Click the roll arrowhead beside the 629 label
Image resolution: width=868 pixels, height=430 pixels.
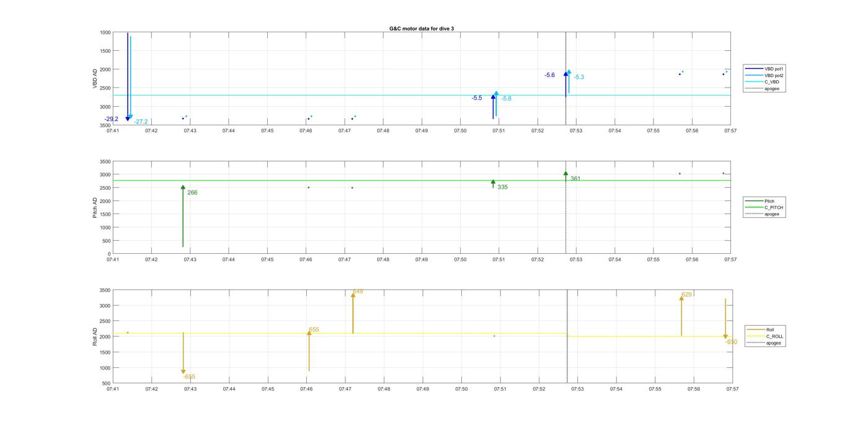681,298
